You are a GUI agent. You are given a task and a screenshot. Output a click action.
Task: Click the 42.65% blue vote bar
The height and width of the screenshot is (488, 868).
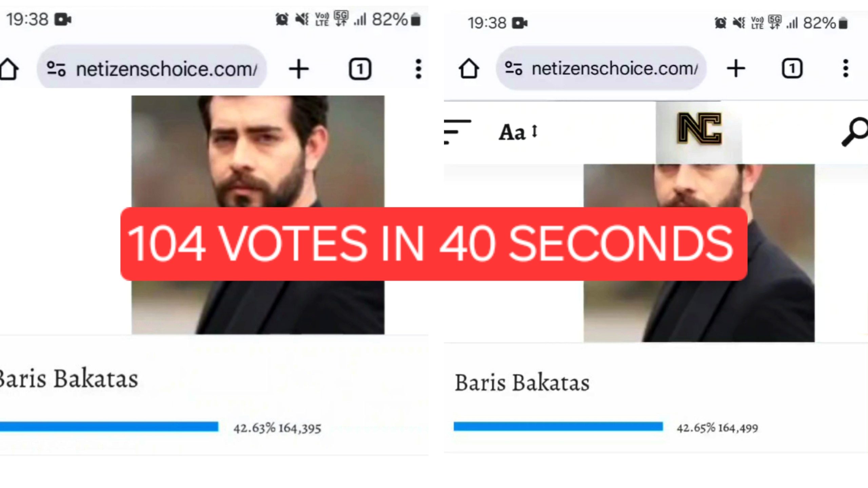(x=558, y=426)
